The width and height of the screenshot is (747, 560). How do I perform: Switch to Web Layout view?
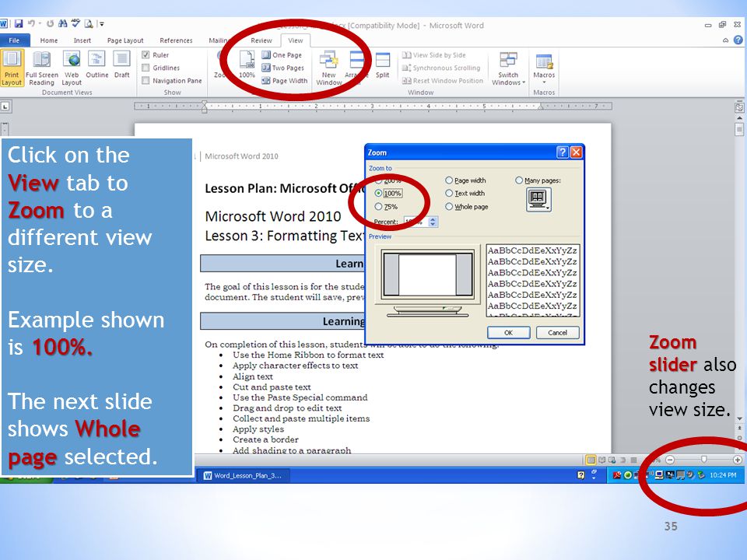point(72,68)
